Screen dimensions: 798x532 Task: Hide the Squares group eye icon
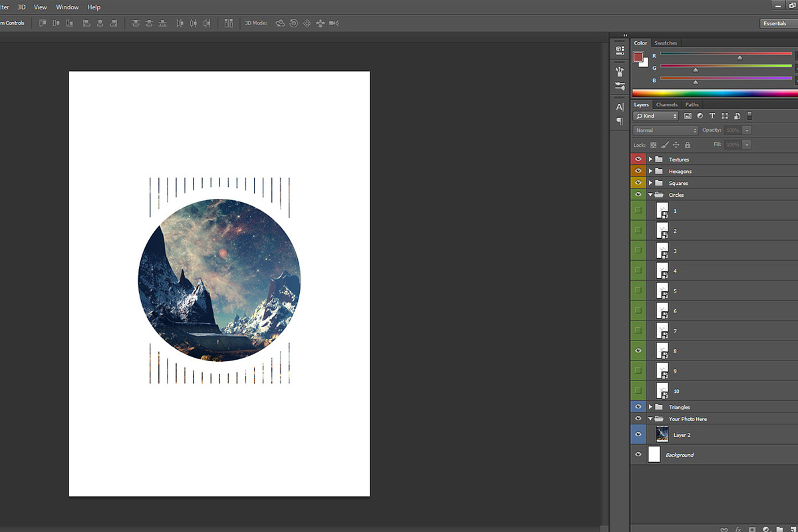click(638, 183)
